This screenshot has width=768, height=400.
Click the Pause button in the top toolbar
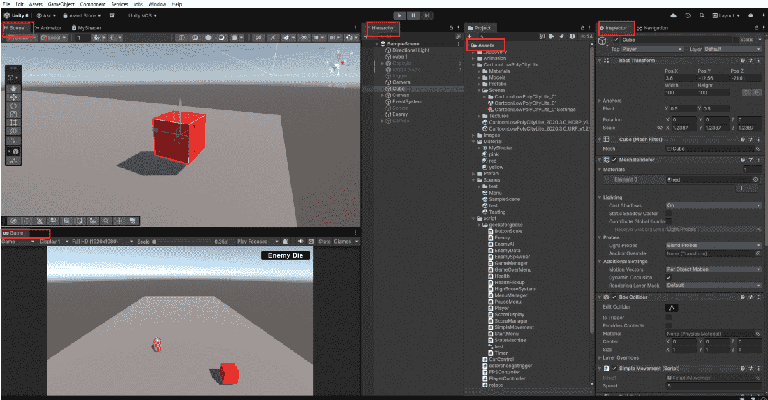coord(413,16)
